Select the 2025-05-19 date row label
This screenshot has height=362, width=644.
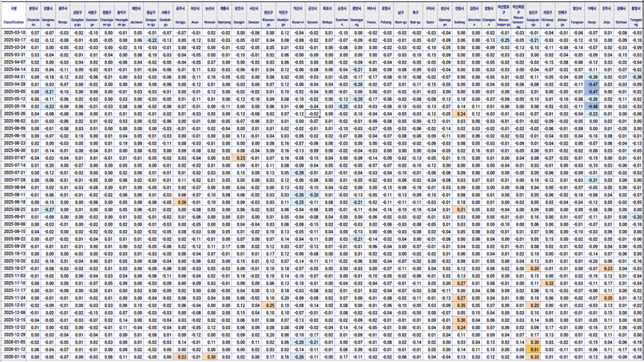tap(14, 106)
